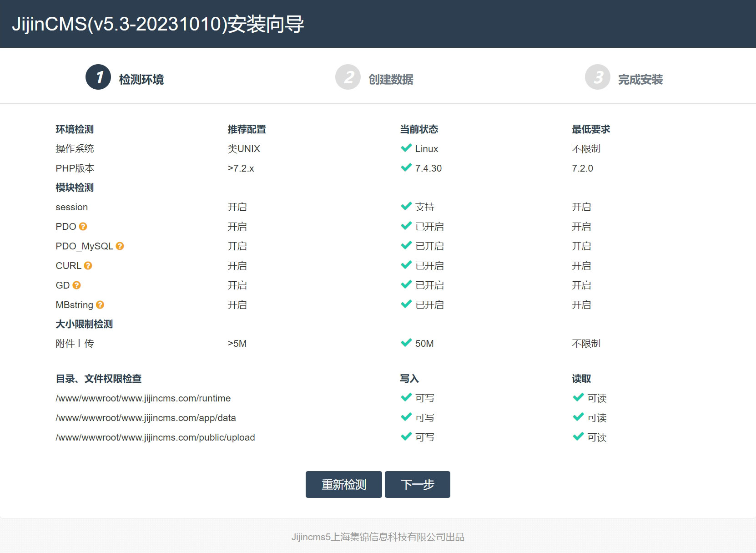Click the writable checkmark for runtime directory
Screen dimensions: 756x553
pyautogui.click(x=406, y=397)
